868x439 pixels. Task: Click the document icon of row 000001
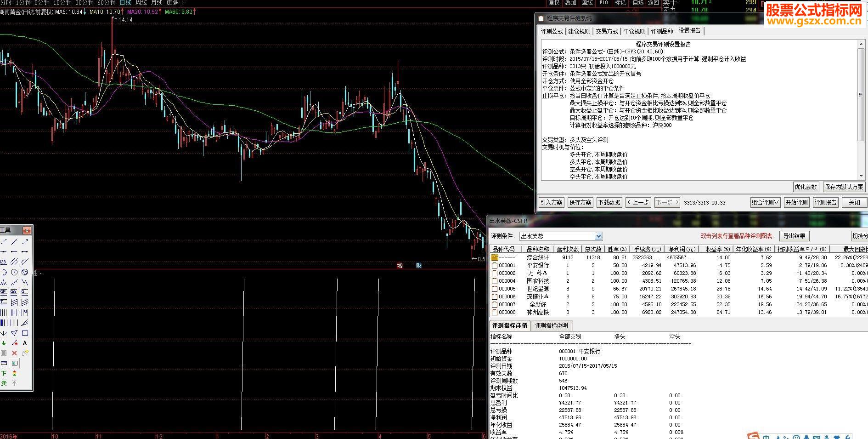pos(495,265)
